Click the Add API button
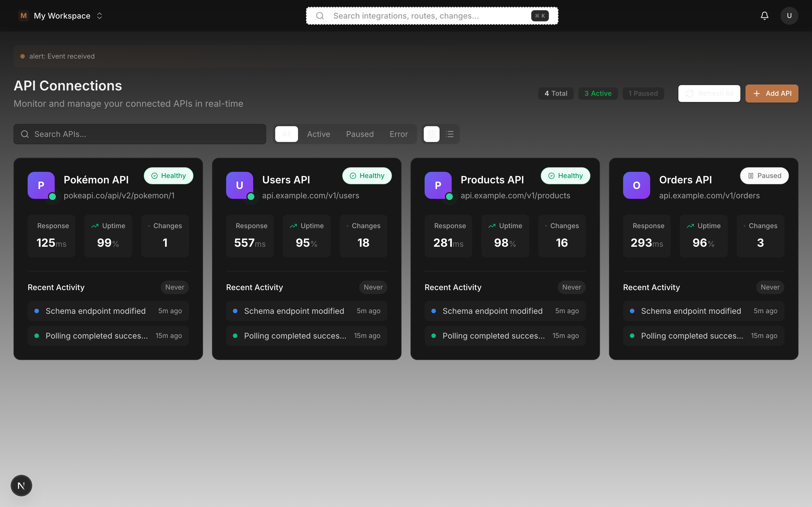The height and width of the screenshot is (507, 812). tap(771, 93)
